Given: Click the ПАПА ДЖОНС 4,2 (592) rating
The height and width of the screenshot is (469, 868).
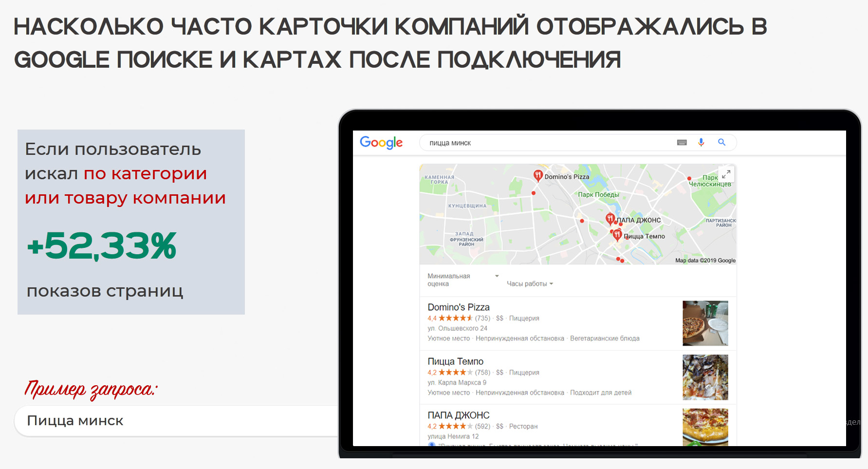Looking at the screenshot, I should (x=459, y=426).
